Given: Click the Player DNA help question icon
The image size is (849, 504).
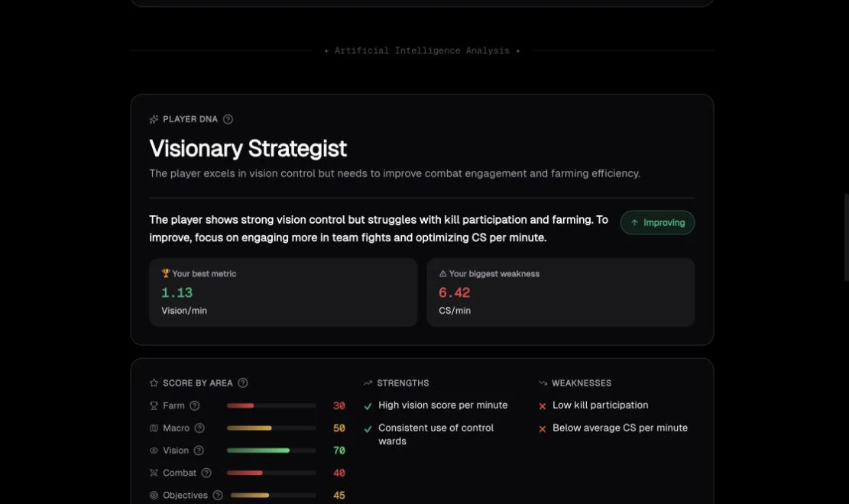Looking at the screenshot, I should pos(228,119).
